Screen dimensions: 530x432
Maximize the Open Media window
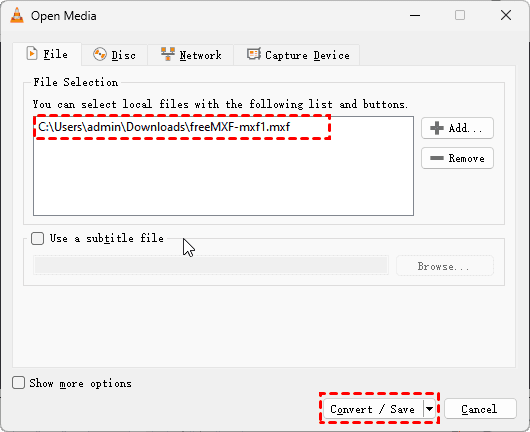click(x=460, y=15)
